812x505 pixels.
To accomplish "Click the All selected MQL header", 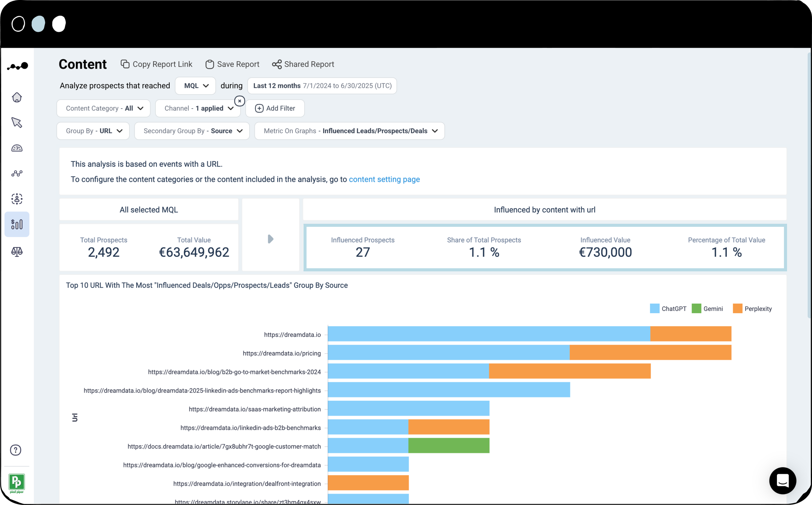I will point(149,210).
